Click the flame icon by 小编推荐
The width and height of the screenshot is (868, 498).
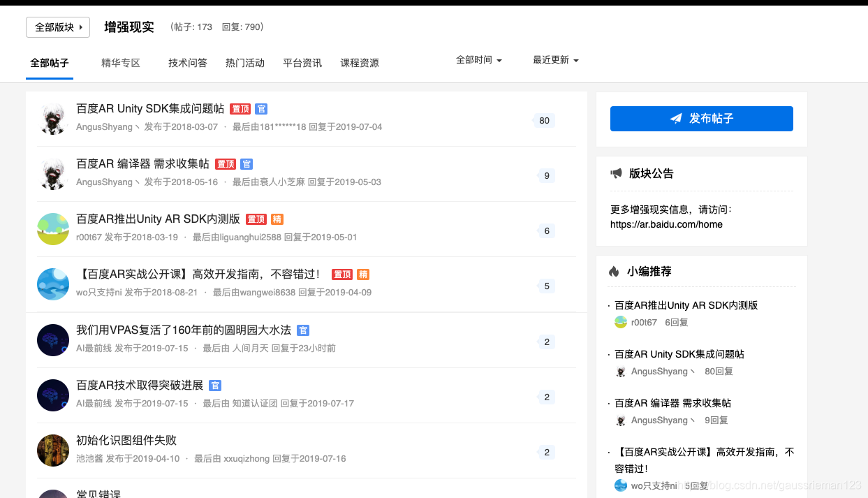[x=615, y=271]
